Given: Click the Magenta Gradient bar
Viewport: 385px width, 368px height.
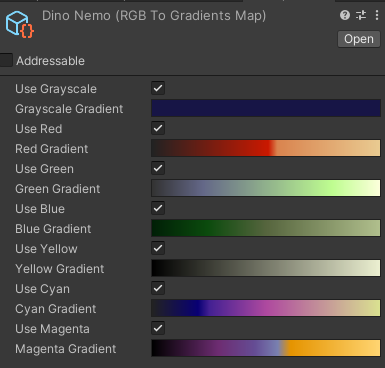Looking at the screenshot, I should [x=266, y=348].
